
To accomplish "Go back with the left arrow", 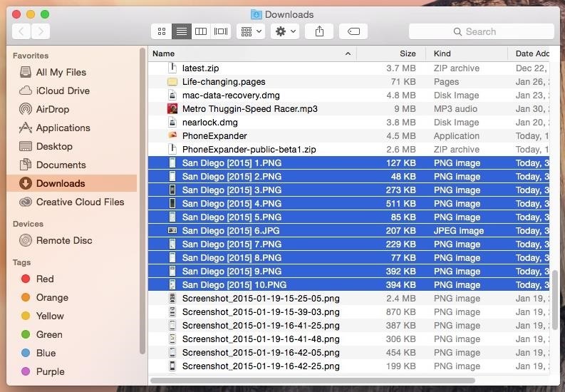I will tap(21, 31).
